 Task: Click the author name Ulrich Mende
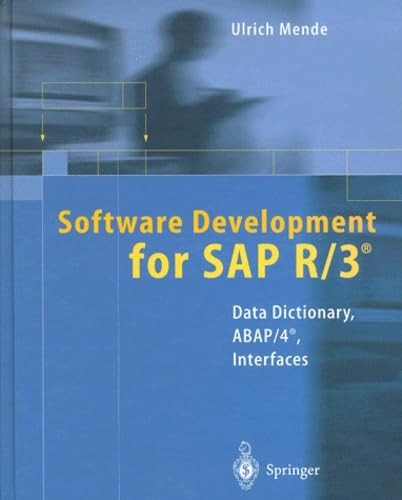coord(280,29)
